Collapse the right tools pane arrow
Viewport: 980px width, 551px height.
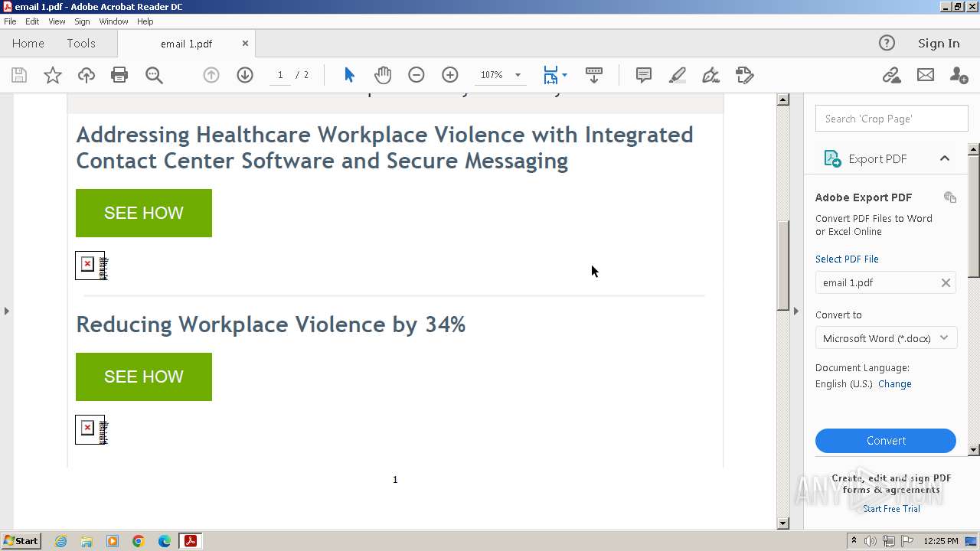click(x=796, y=311)
